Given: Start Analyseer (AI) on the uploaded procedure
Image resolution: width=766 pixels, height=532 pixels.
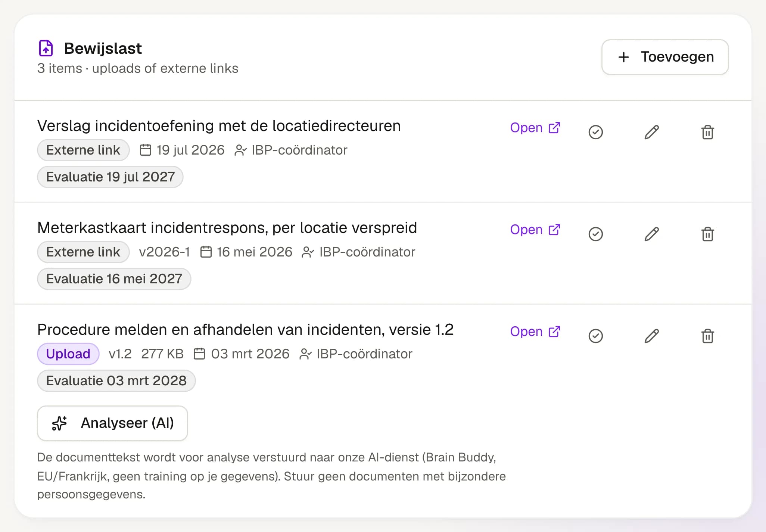Looking at the screenshot, I should (x=112, y=423).
